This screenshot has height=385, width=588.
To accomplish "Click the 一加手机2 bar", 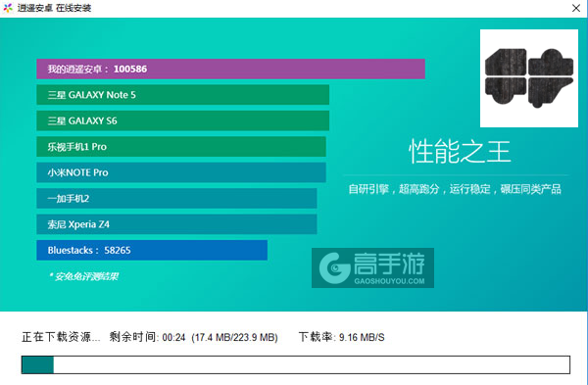I will click(x=176, y=198).
